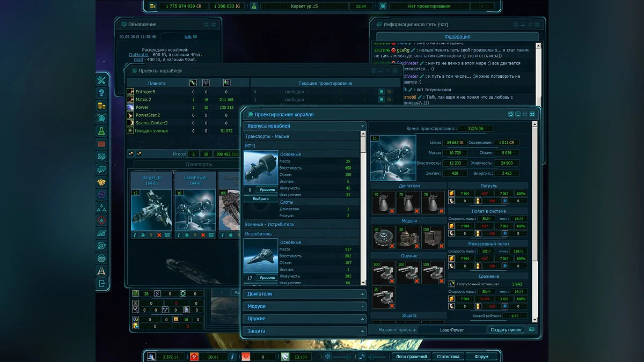Viewport: 644px width, 362px height.
Task: Click the Планета column header
Action: tap(157, 83)
